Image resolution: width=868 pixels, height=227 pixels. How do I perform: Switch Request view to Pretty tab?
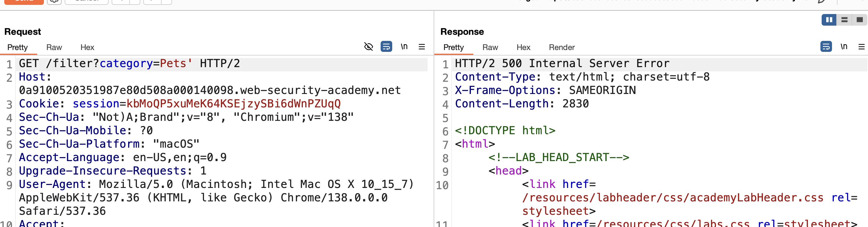17,47
